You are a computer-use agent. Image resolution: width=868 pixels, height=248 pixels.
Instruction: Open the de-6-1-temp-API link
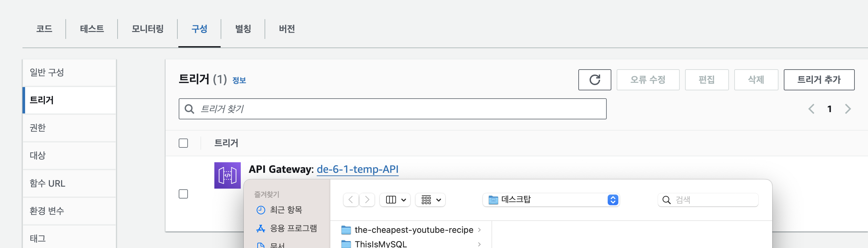(x=357, y=169)
